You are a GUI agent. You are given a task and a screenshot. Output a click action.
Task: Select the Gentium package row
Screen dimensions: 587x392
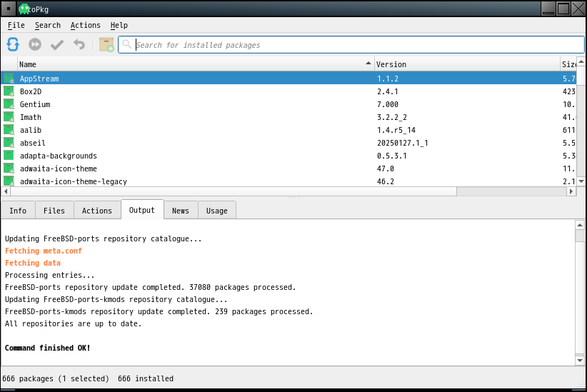(x=289, y=104)
